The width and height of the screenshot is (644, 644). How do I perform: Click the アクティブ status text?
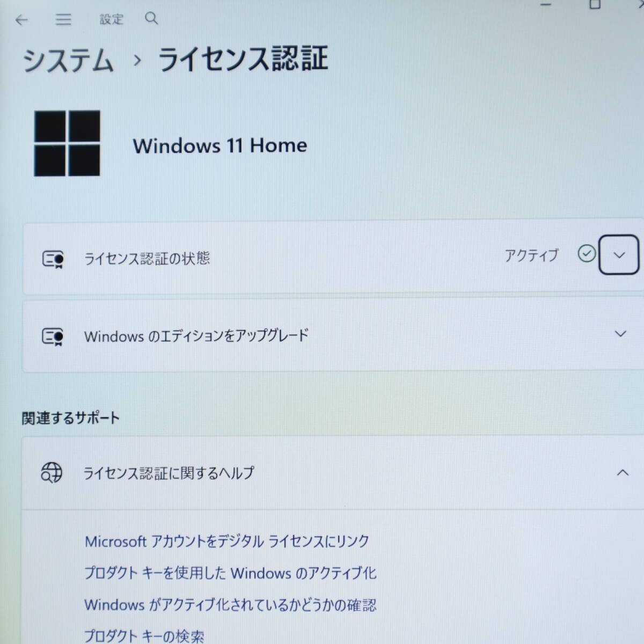(531, 255)
